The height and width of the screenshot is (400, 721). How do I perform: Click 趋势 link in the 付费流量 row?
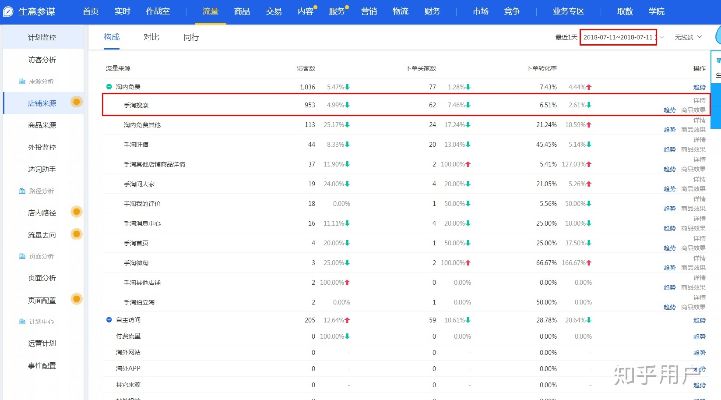click(699, 337)
